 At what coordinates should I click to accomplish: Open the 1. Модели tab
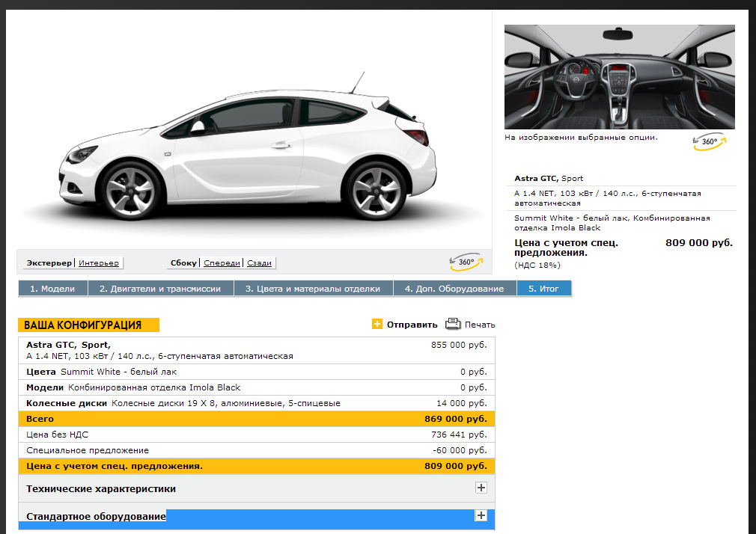coord(52,289)
